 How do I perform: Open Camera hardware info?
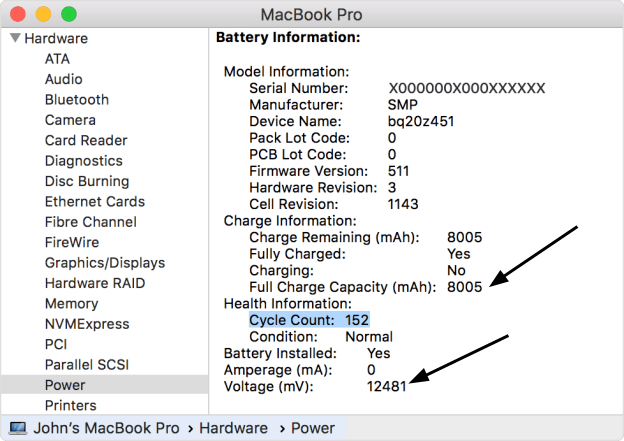(x=70, y=120)
